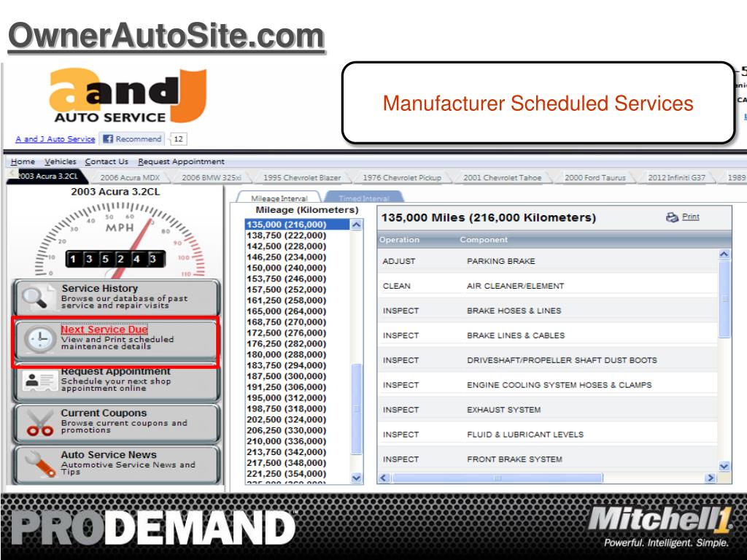Screen dimensions: 747x560
Task: Click the INSPECT FRONT BRAKE SYSTEM row
Action: click(x=548, y=459)
